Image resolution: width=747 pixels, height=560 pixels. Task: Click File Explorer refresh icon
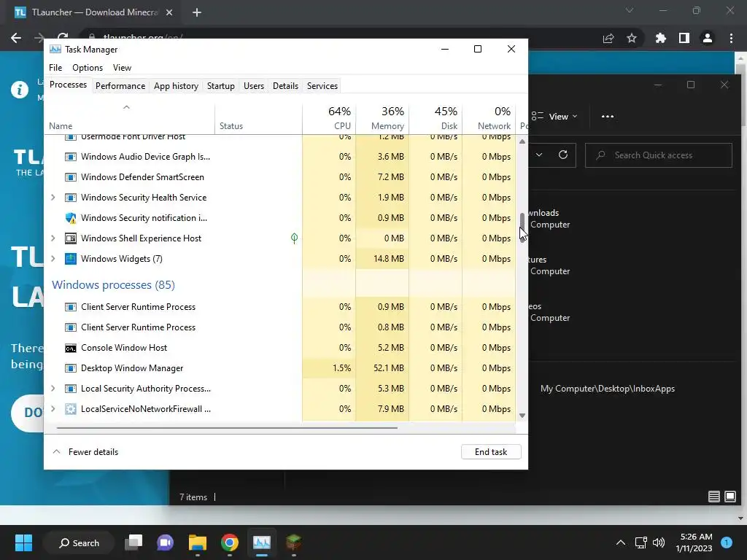[x=563, y=155]
